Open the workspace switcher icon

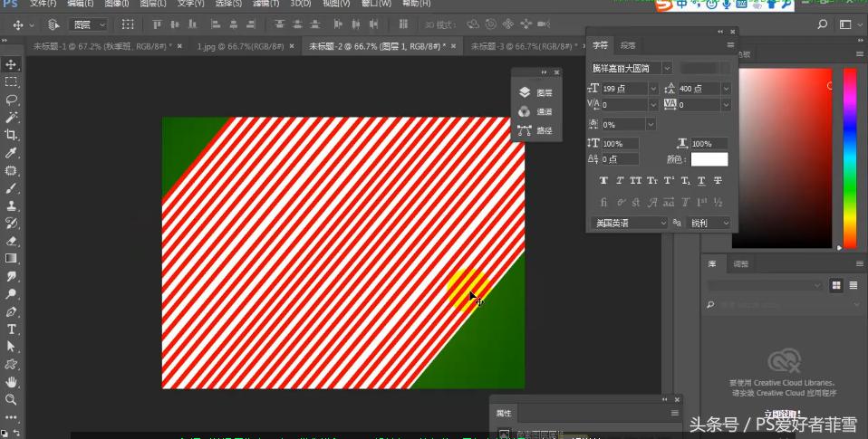tap(847, 24)
